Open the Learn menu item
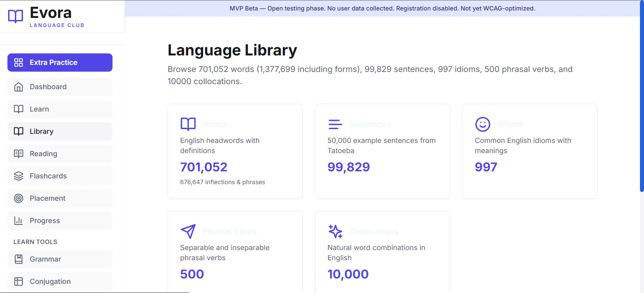 60,109
